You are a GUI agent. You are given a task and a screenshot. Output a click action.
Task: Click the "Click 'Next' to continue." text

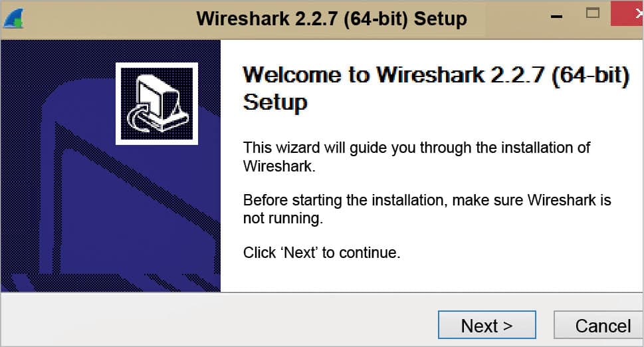[x=322, y=253]
